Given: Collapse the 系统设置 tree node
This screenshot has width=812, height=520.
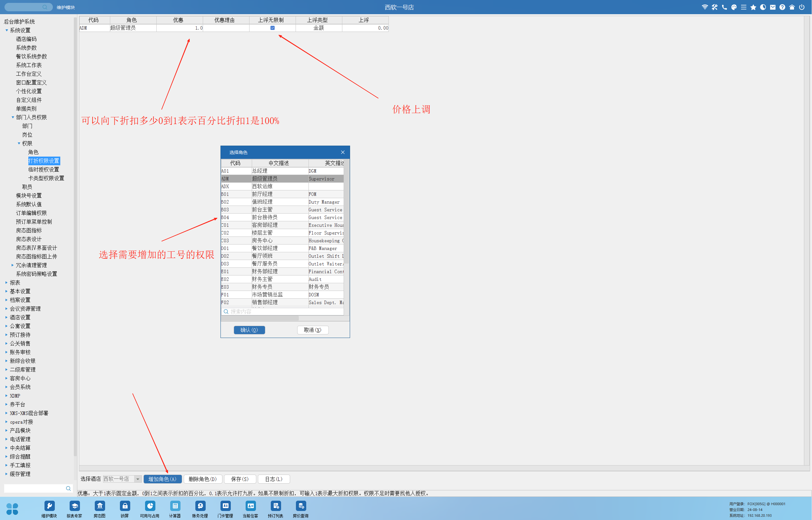Looking at the screenshot, I should 6,30.
